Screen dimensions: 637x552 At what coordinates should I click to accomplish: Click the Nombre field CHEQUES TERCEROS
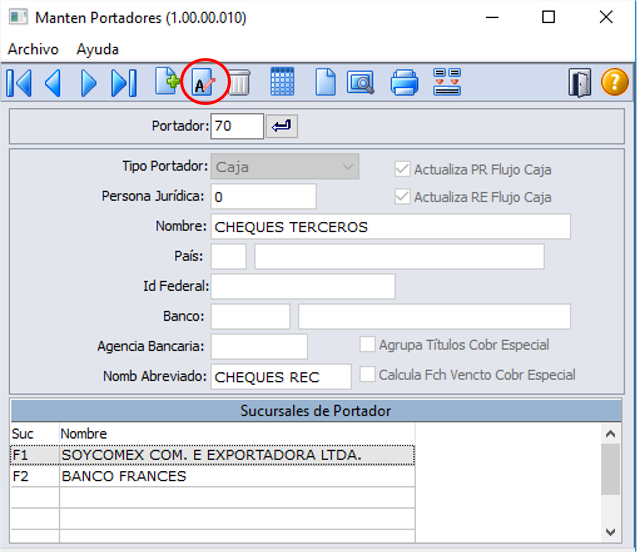390,227
